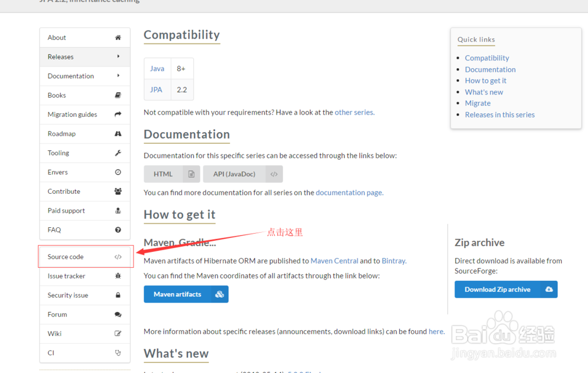588x373 pixels.
Task: Click the wrench icon beside Tooling
Action: tap(118, 153)
